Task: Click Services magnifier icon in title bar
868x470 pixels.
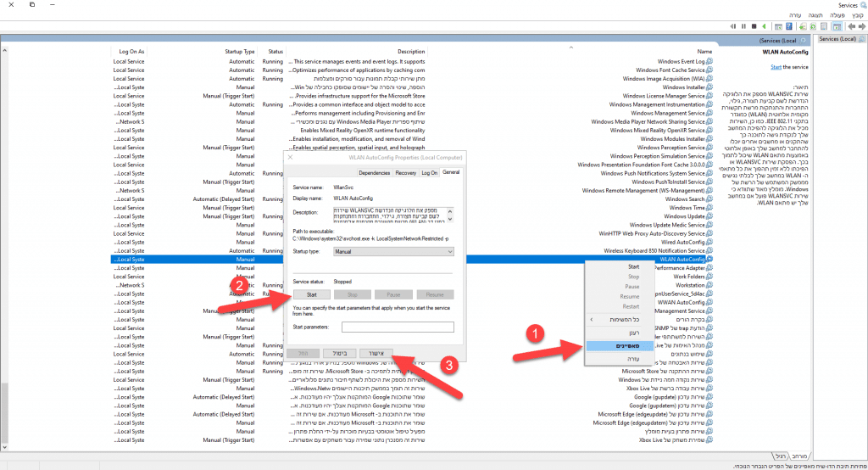Action: tap(863, 5)
